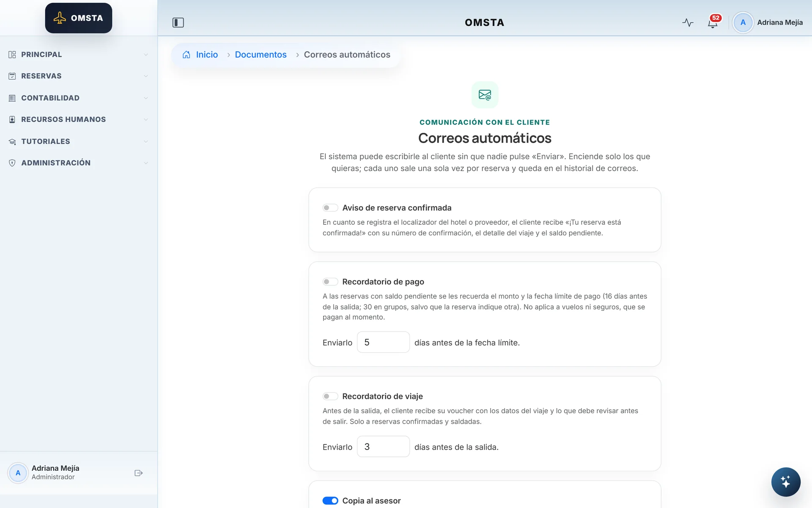Open the sparkle assistant floating button

786,482
